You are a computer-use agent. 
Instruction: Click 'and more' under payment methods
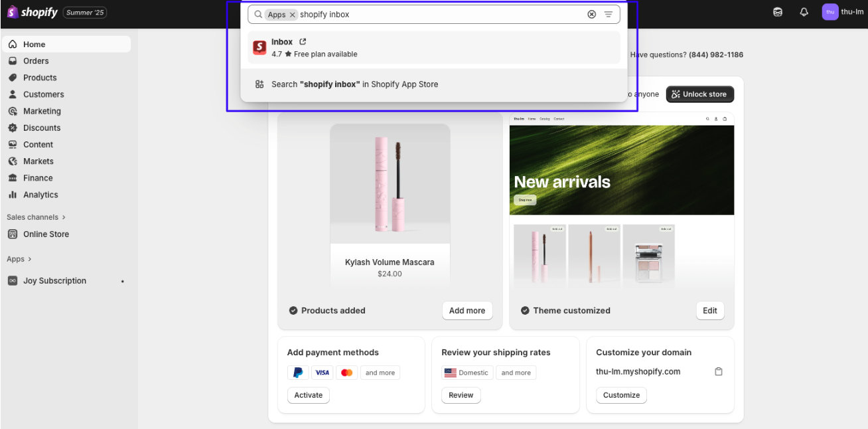tap(380, 373)
